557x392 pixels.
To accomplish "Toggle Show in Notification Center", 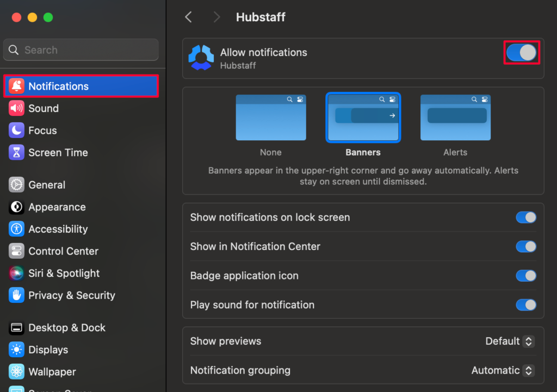I will tap(526, 246).
